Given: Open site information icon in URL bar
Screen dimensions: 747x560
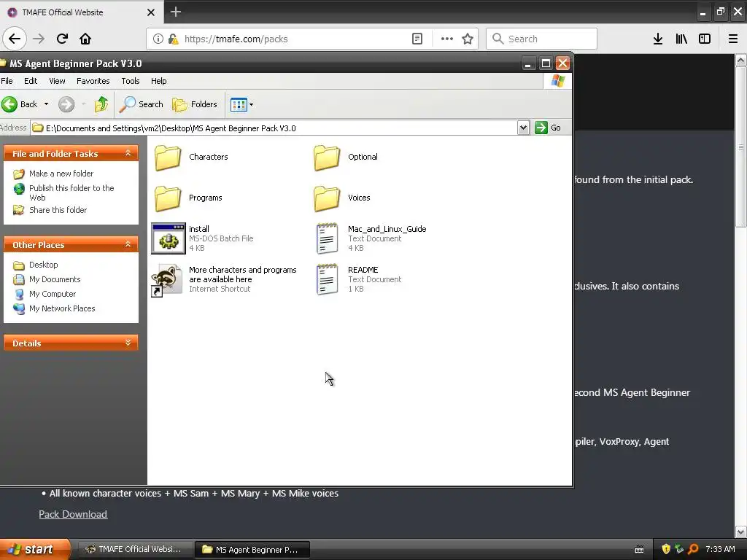Looking at the screenshot, I should tap(158, 39).
